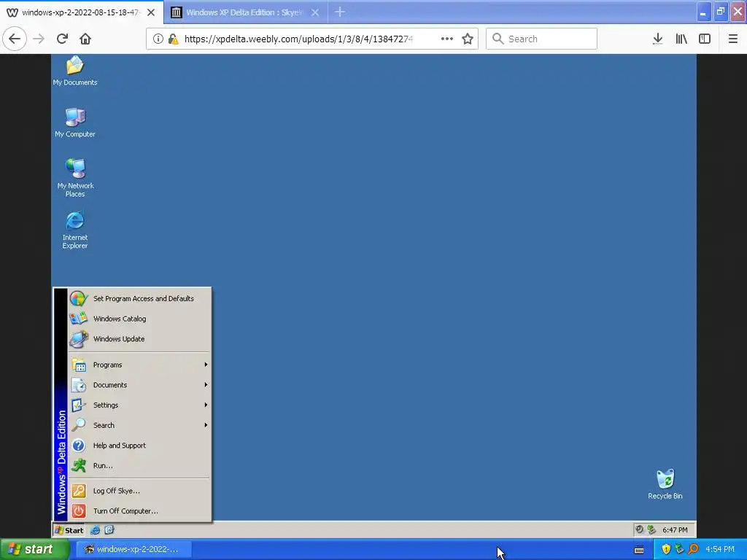Click Turn Off Computer... option
This screenshot has height=560, width=747.
coord(139,511)
